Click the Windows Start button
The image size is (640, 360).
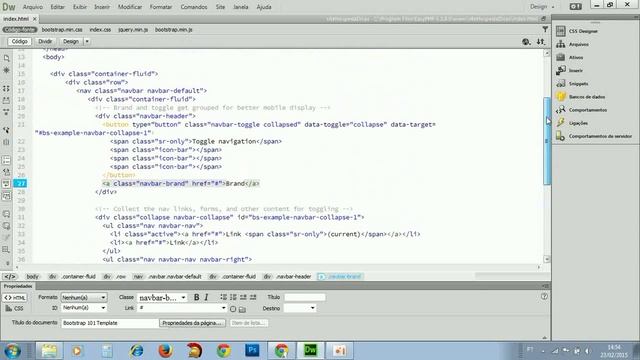tap(13, 351)
